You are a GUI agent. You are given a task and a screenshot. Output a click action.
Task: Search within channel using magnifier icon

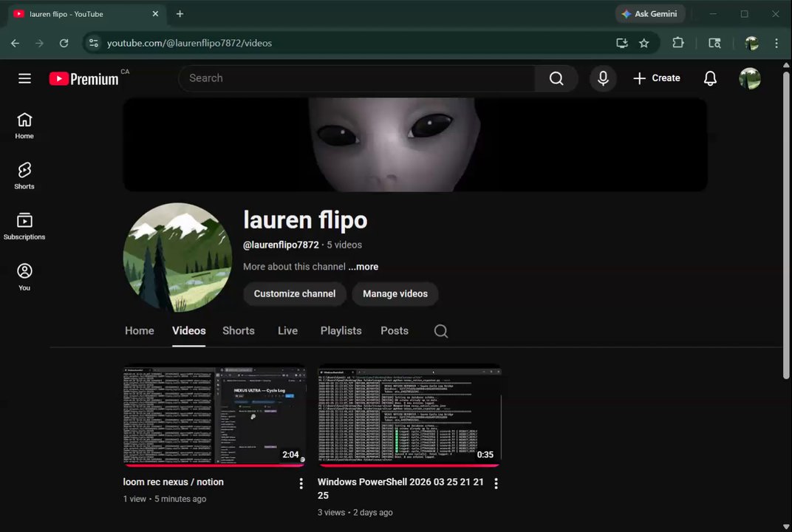440,331
